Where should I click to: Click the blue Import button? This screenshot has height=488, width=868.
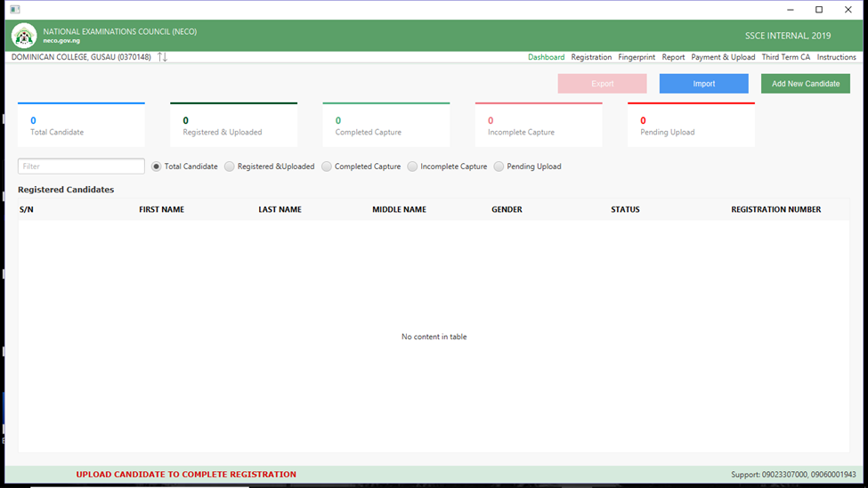703,84
